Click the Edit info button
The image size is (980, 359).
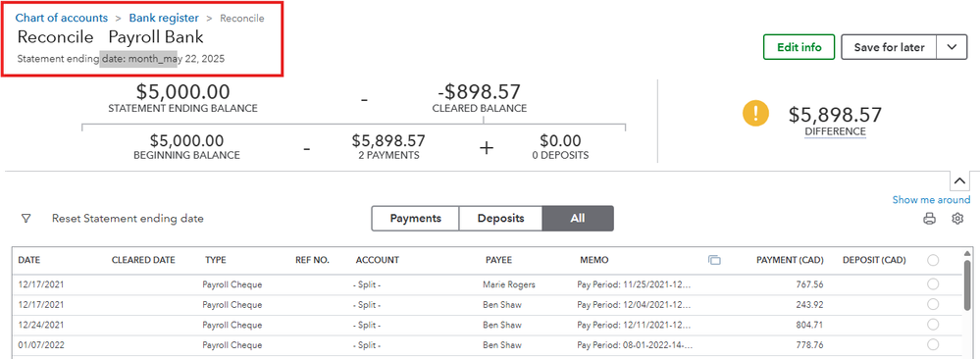[x=799, y=47]
